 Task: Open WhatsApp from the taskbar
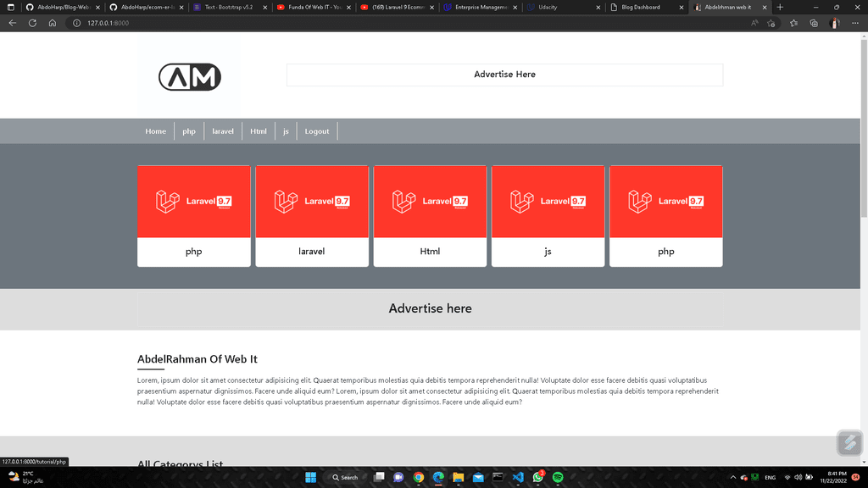[537, 477]
